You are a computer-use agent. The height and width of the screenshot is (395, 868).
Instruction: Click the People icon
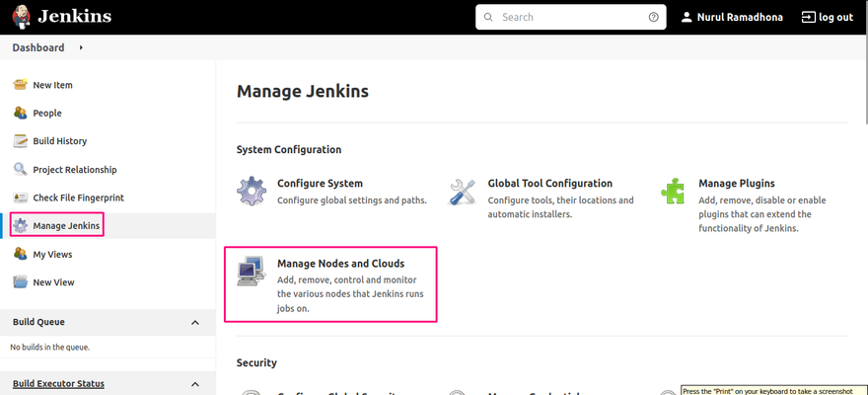21,113
